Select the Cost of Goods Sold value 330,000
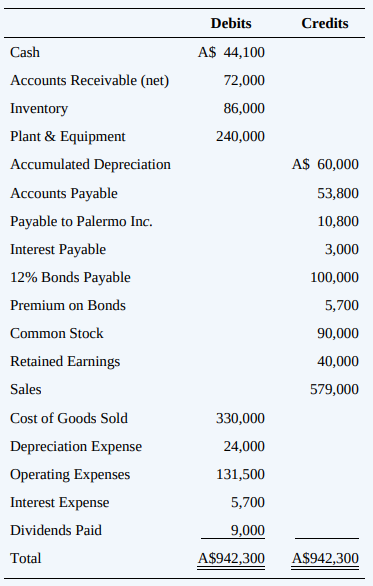373x586 pixels. [240, 418]
